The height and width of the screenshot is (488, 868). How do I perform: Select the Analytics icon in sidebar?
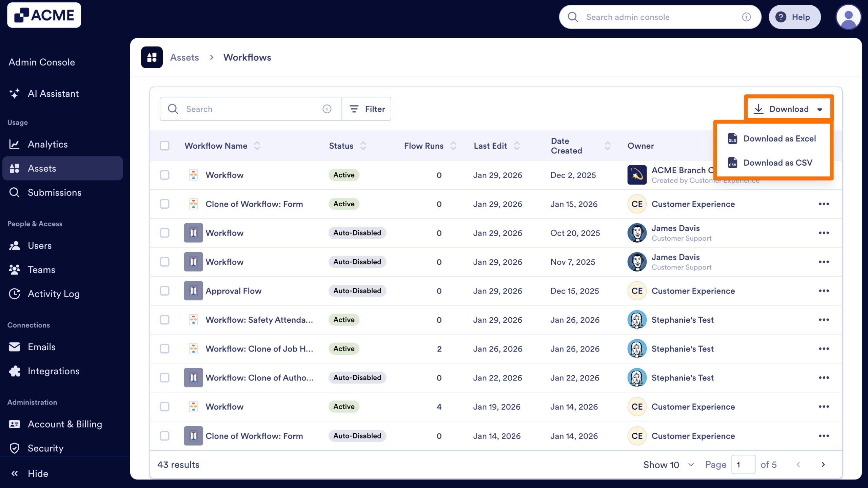click(15, 144)
